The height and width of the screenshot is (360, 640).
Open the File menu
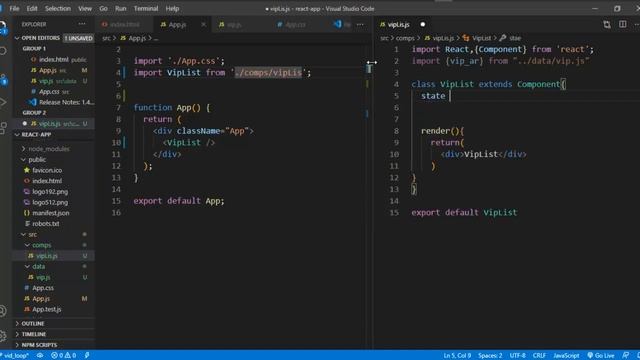coord(14,9)
